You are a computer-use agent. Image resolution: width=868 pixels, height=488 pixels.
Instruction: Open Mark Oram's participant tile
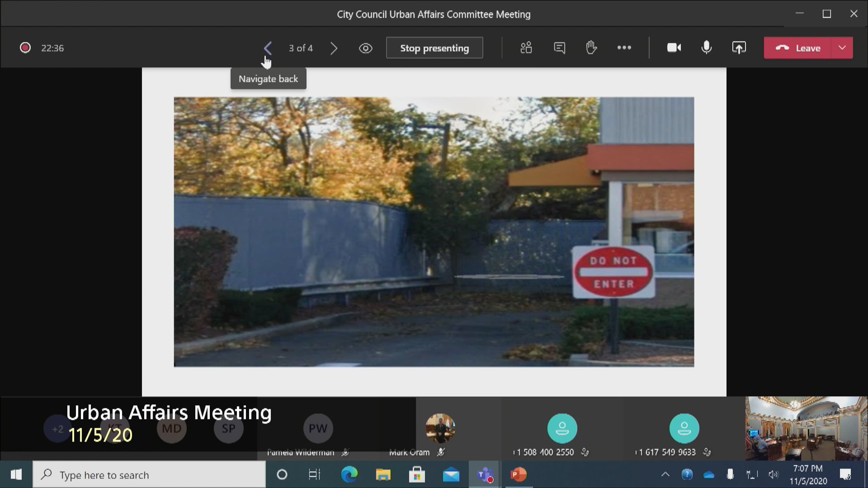click(440, 429)
